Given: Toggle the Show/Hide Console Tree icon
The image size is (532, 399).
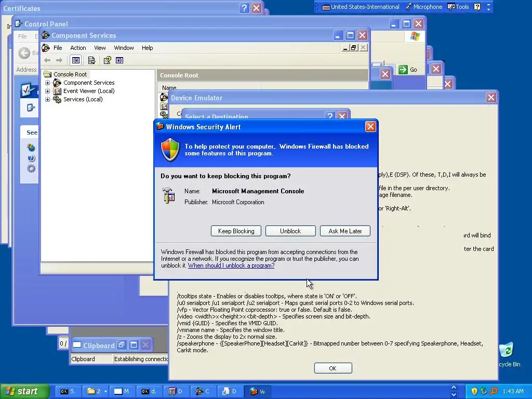Looking at the screenshot, I should (75, 60).
